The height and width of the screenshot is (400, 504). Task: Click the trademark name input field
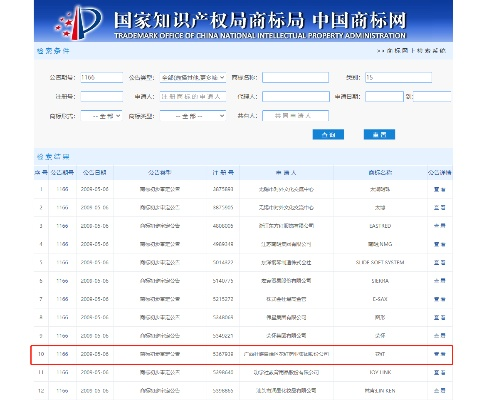coord(295,77)
